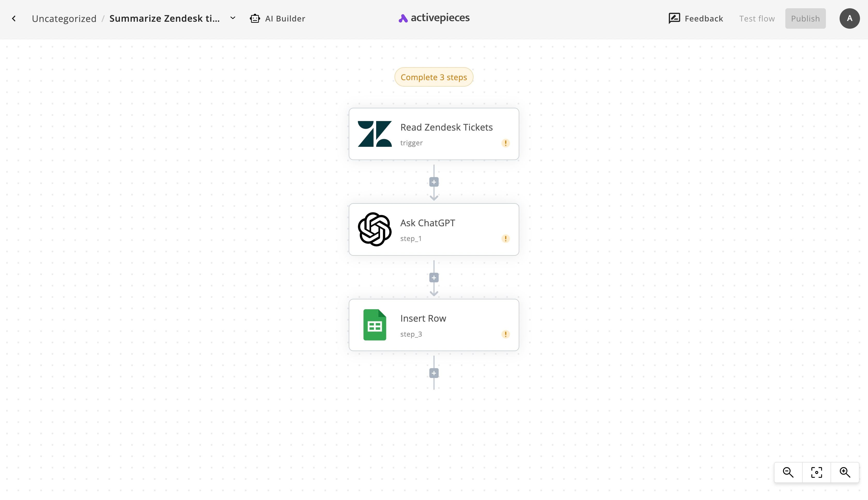Open the AI Builder robot icon
The width and height of the screenshot is (868, 500).
[255, 19]
